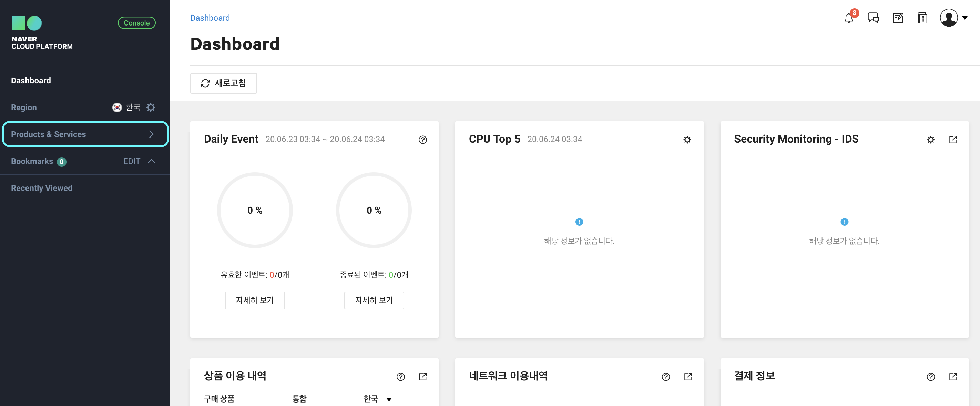The width and height of the screenshot is (980, 406).
Task: Expand Products & Services menu
Action: 85,134
